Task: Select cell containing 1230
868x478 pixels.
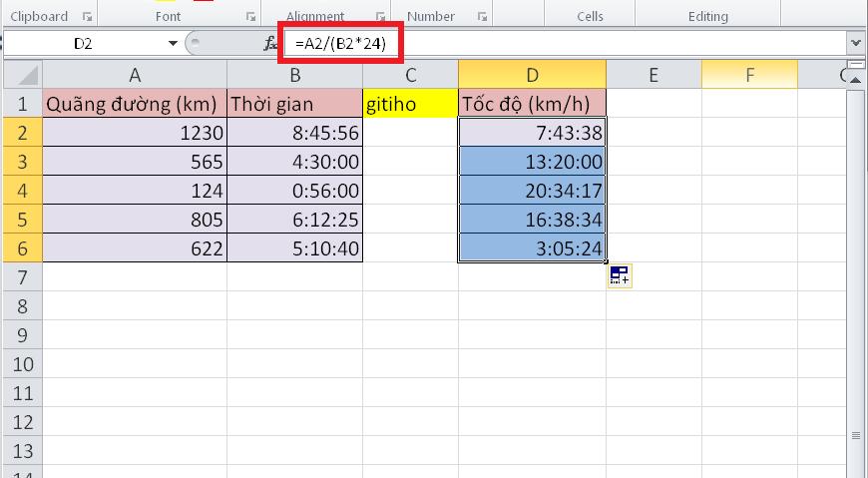Action: (135, 133)
